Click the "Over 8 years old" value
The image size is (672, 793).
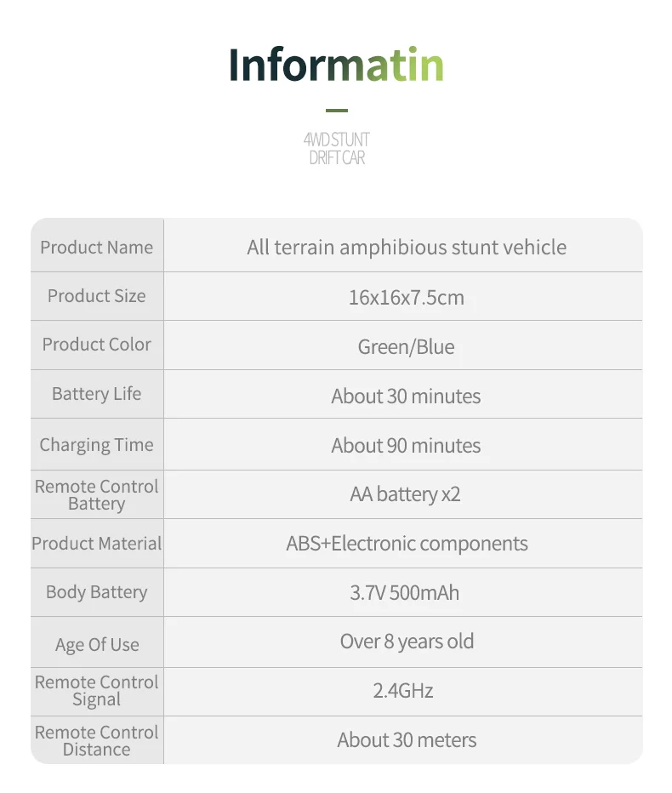coord(407,642)
